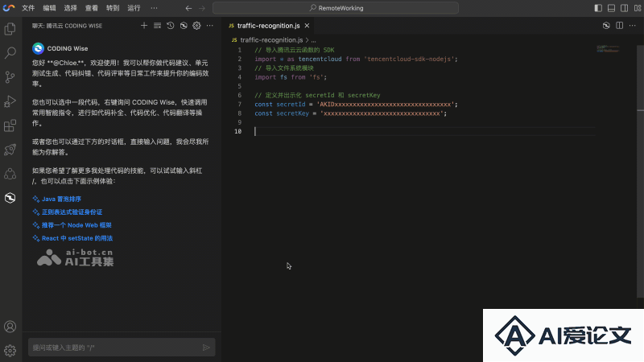Viewport: 644px width, 362px height.
Task: Open the cloud studio icon in activity bar
Action: point(10,174)
